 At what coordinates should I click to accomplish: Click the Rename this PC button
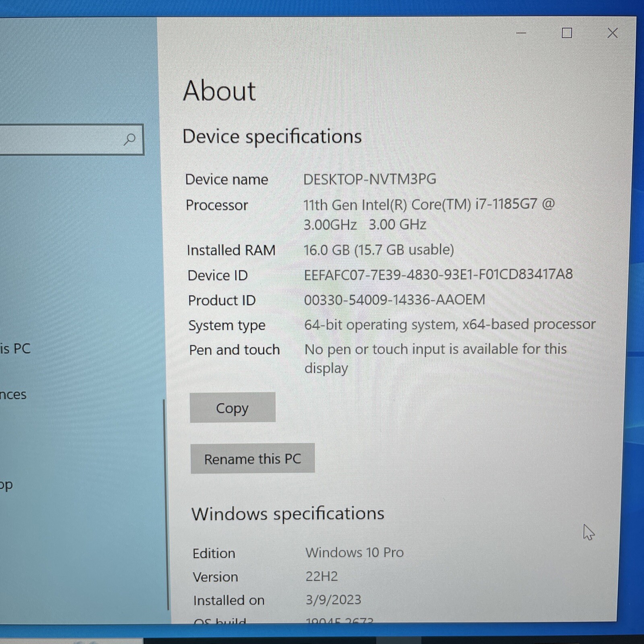252,458
